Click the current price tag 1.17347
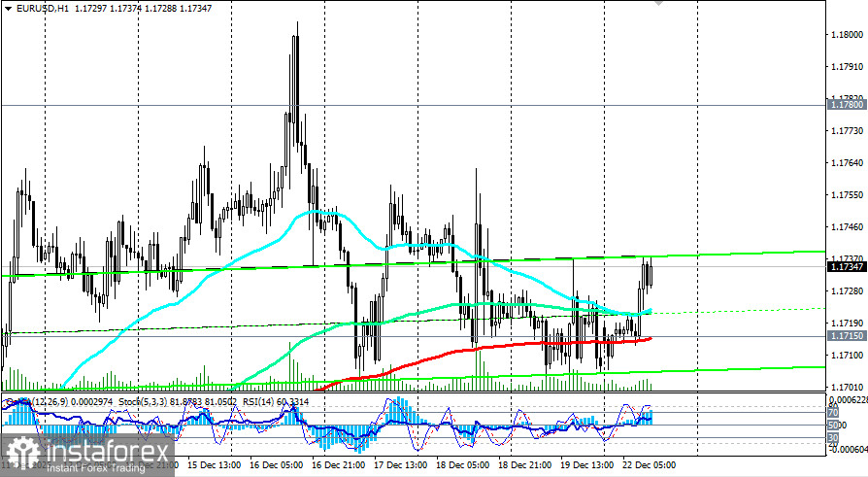868x477 pixels. [847, 267]
